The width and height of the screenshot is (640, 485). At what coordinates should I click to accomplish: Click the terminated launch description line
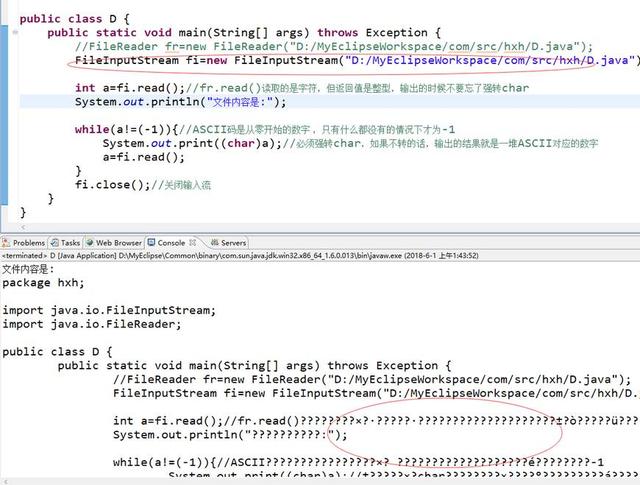[x=240, y=256]
